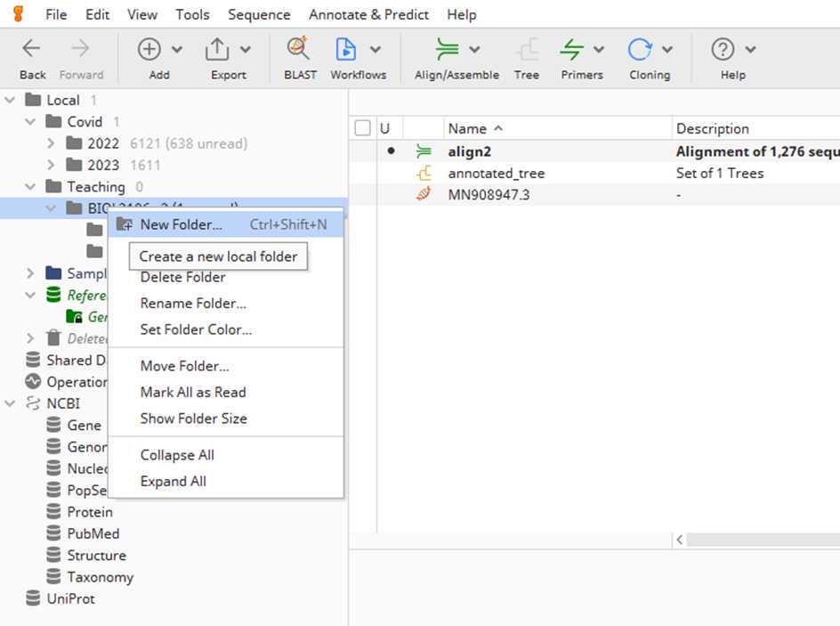Click the Operations activity icon
Image resolution: width=840 pixels, height=626 pixels.
33,381
